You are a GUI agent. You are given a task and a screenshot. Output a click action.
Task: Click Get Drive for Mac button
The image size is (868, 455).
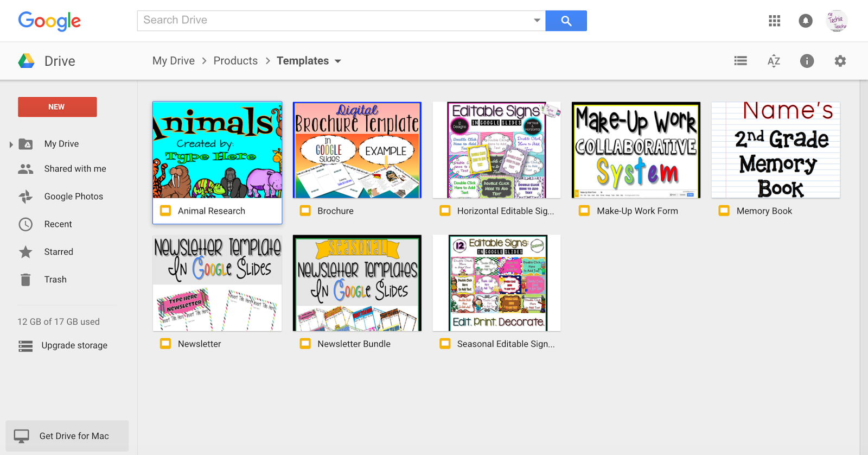click(x=67, y=436)
